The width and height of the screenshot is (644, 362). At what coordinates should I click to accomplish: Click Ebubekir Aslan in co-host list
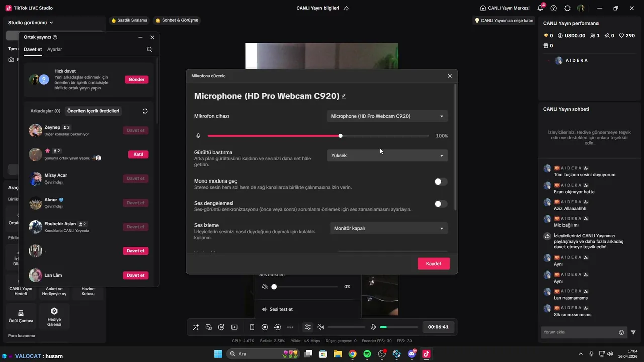(60, 224)
